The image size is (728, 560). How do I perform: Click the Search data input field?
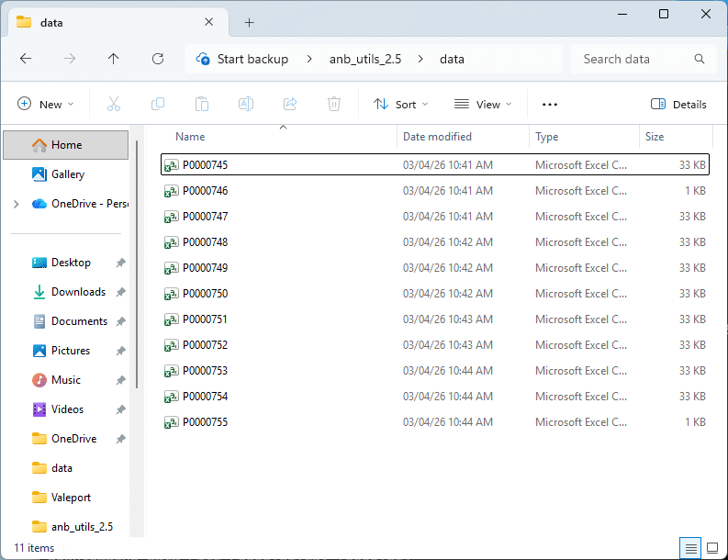(633, 59)
